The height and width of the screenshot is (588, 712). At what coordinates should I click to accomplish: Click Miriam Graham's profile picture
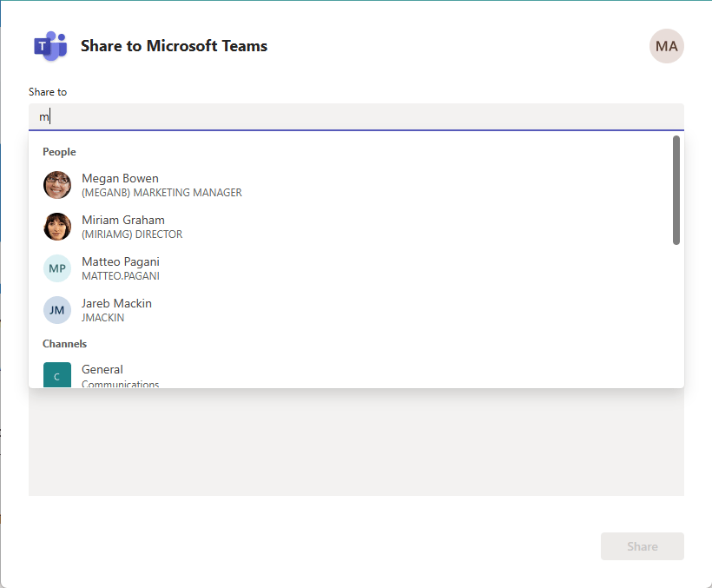pyautogui.click(x=56, y=227)
